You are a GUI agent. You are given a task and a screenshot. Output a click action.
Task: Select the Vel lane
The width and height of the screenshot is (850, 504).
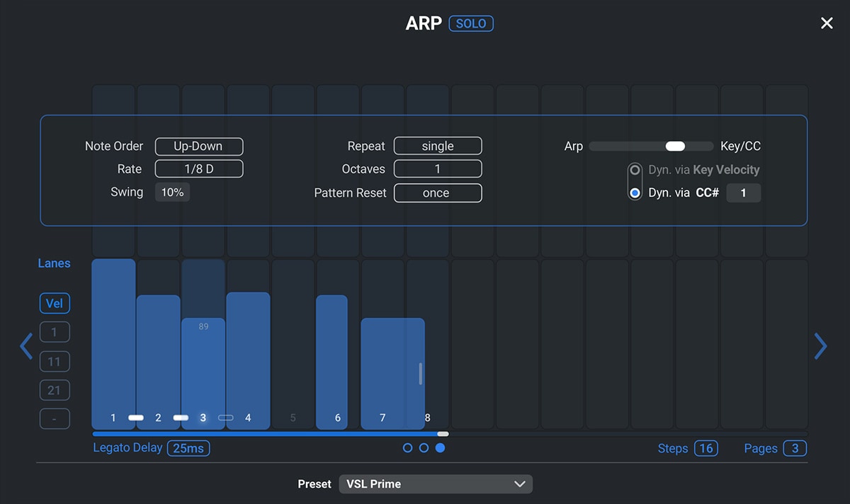(55, 304)
